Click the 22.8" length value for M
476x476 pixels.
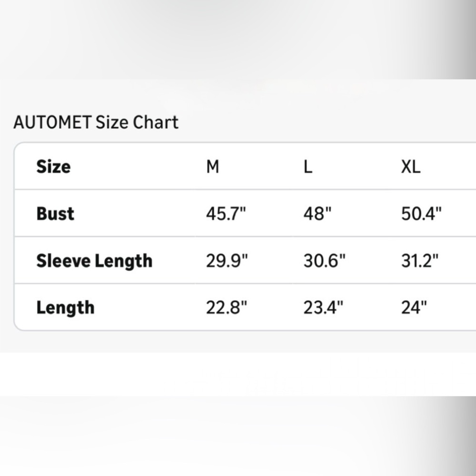(227, 308)
